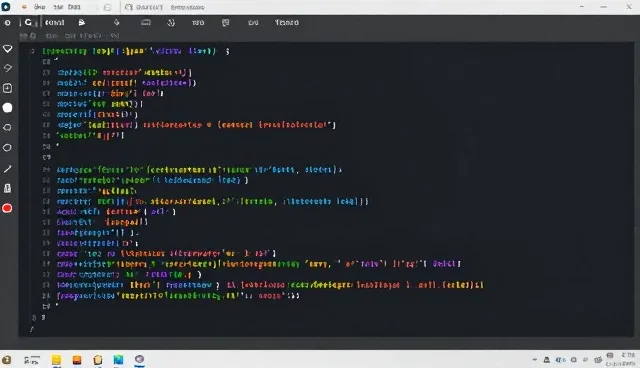Click the blue app logo in title bar
The height and width of the screenshot is (368, 640).
(x=6, y=7)
